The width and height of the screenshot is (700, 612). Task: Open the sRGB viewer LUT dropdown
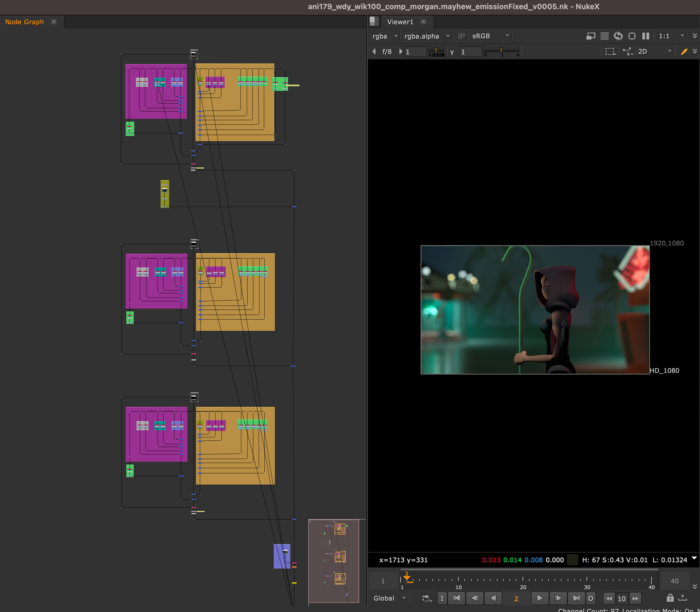point(490,36)
